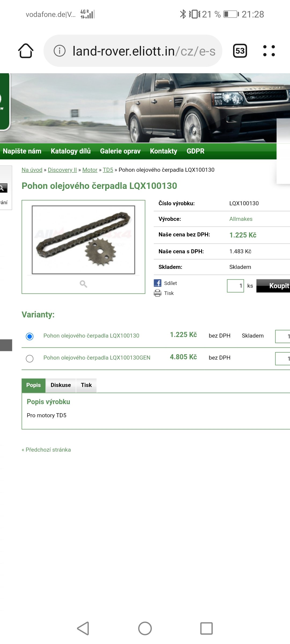Screen dimensions: 290x644
Task: Click the Allmakes manufacturer link
Action: 241,219
